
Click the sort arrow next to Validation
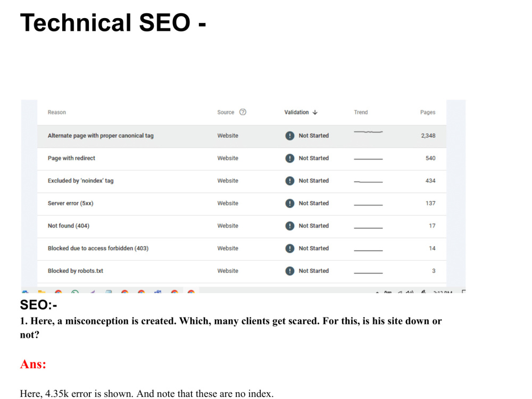tap(315, 112)
